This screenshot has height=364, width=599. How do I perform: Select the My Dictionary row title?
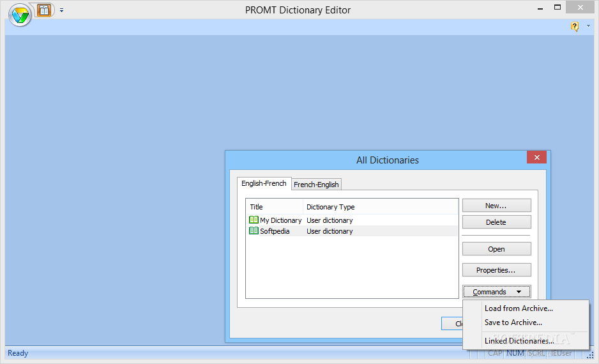(281, 220)
